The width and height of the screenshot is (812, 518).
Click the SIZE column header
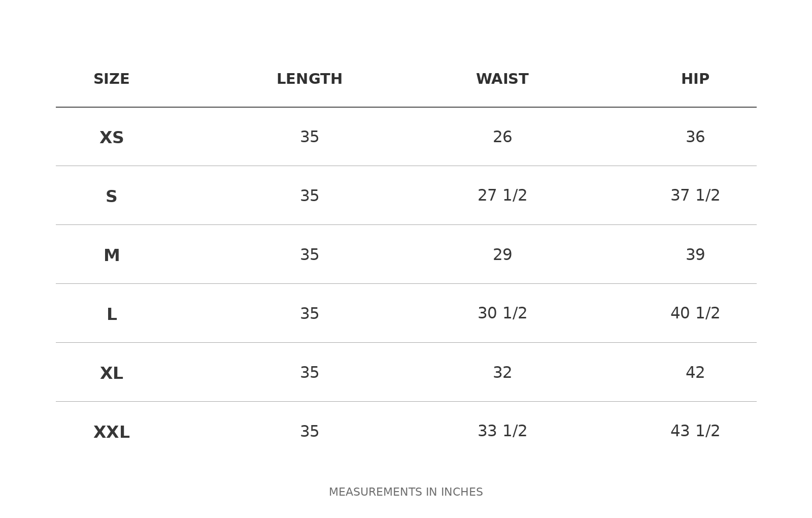pyautogui.click(x=112, y=79)
